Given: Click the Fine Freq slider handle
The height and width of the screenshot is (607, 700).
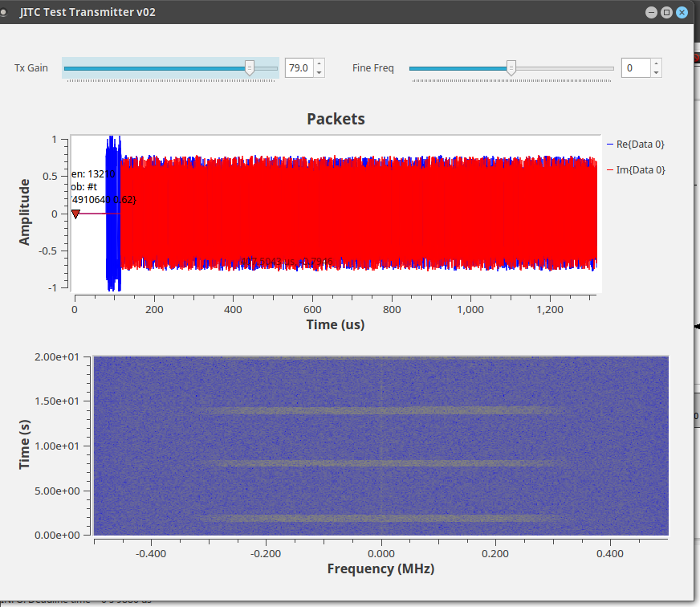Looking at the screenshot, I should coord(511,68).
